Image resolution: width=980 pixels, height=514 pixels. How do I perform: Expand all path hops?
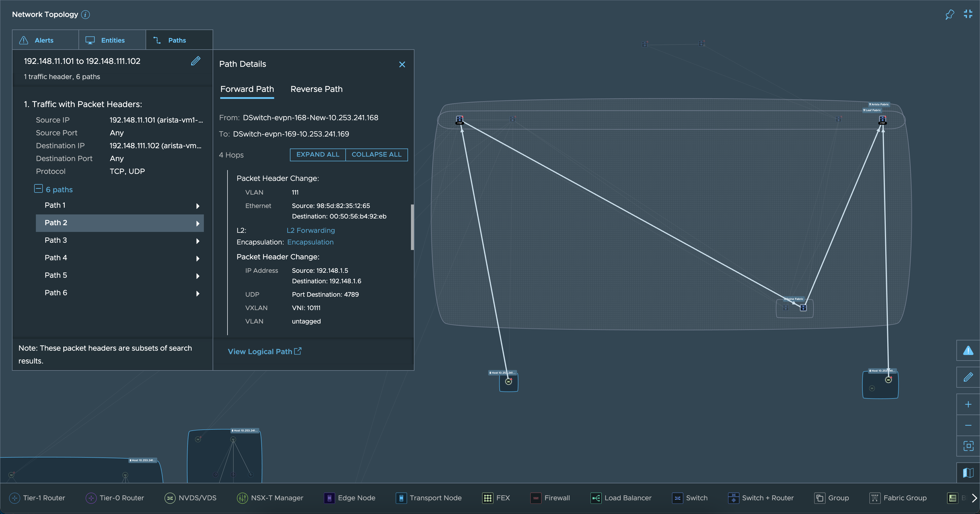pos(317,154)
